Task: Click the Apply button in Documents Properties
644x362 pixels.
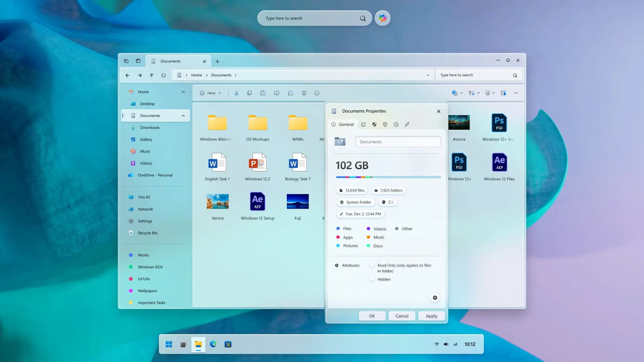Action: (431, 316)
